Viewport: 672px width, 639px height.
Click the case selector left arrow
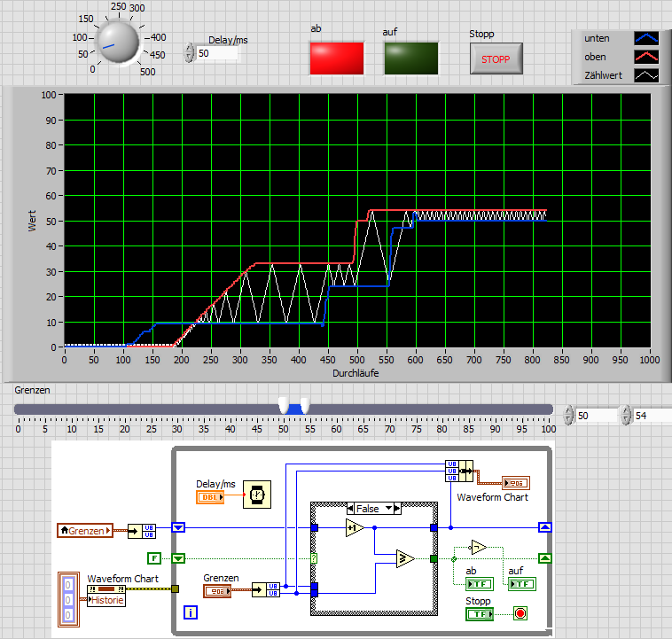tap(350, 509)
